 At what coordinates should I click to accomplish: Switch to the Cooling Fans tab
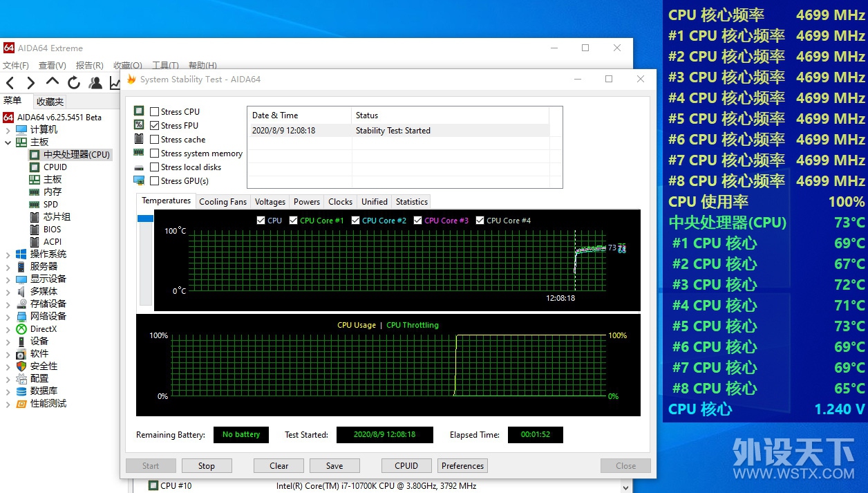(223, 202)
